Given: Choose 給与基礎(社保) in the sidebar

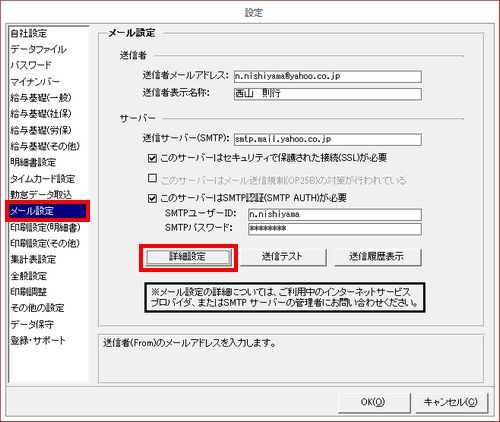Looking at the screenshot, I should (x=41, y=114).
